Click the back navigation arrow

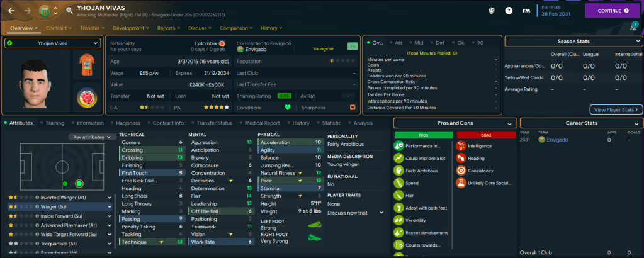click(x=10, y=10)
